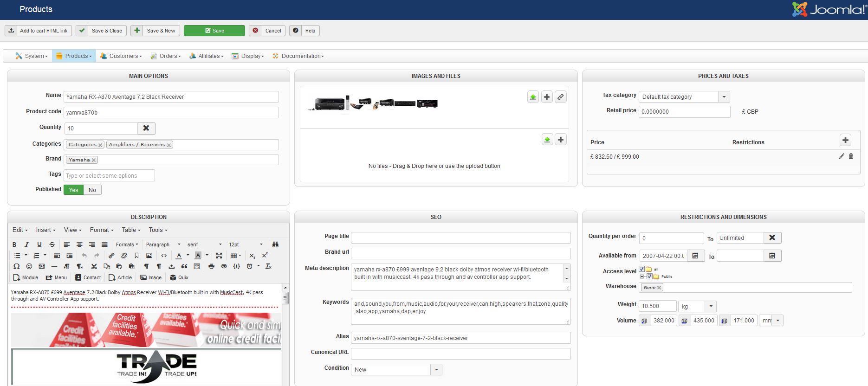Open find and replace binoculars icon
868x386 pixels.
pyautogui.click(x=275, y=244)
